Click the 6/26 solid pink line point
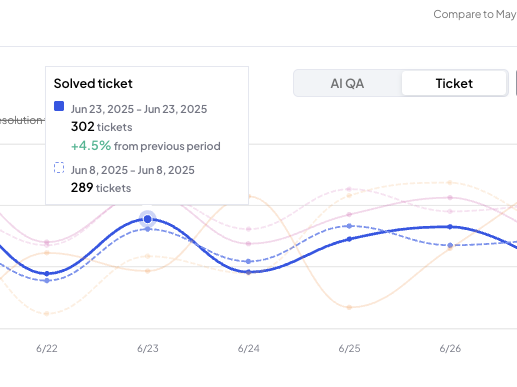 point(450,197)
